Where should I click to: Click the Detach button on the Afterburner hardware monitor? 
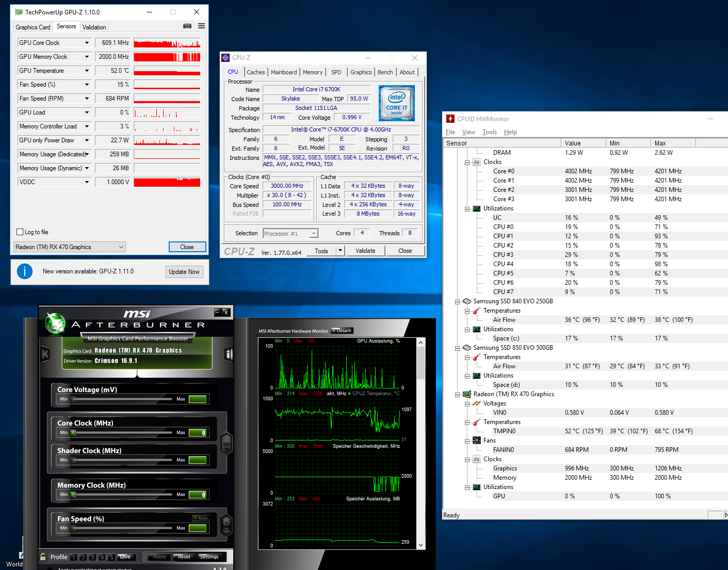click(343, 331)
